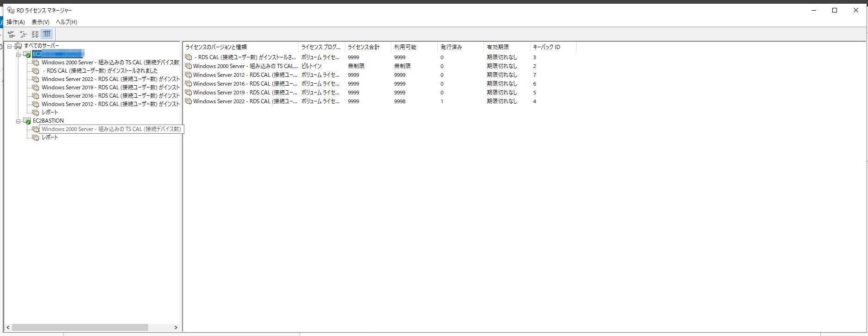The height and width of the screenshot is (336, 868).
Task: Click key pack ID 7 in Server 2012 row
Action: click(x=535, y=75)
